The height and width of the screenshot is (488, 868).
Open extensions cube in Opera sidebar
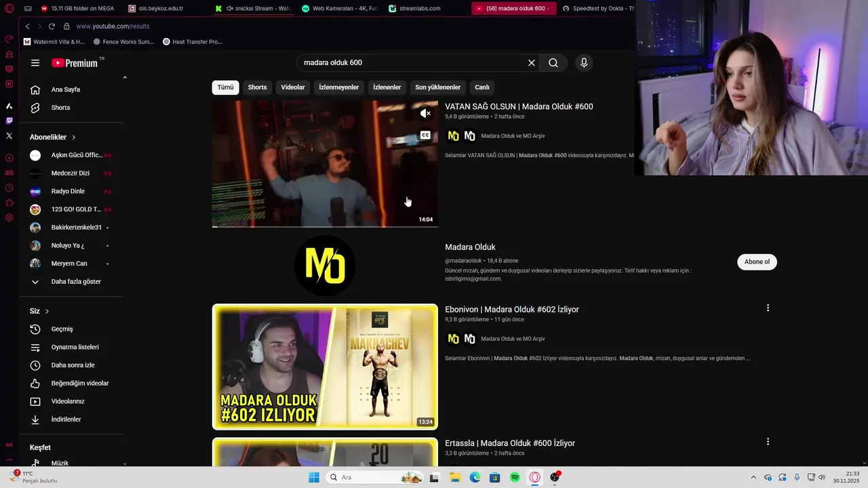(x=9, y=203)
